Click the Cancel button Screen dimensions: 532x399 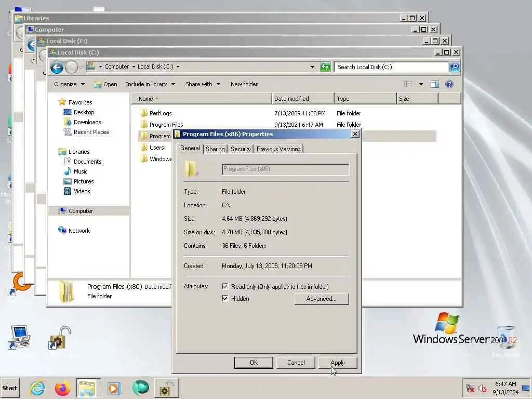click(x=296, y=362)
